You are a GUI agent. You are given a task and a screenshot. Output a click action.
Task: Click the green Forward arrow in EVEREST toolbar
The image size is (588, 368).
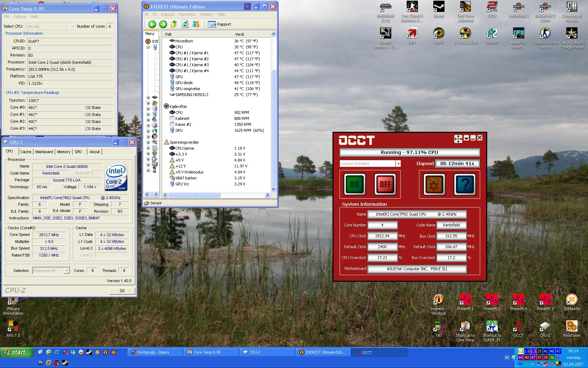tap(163, 24)
